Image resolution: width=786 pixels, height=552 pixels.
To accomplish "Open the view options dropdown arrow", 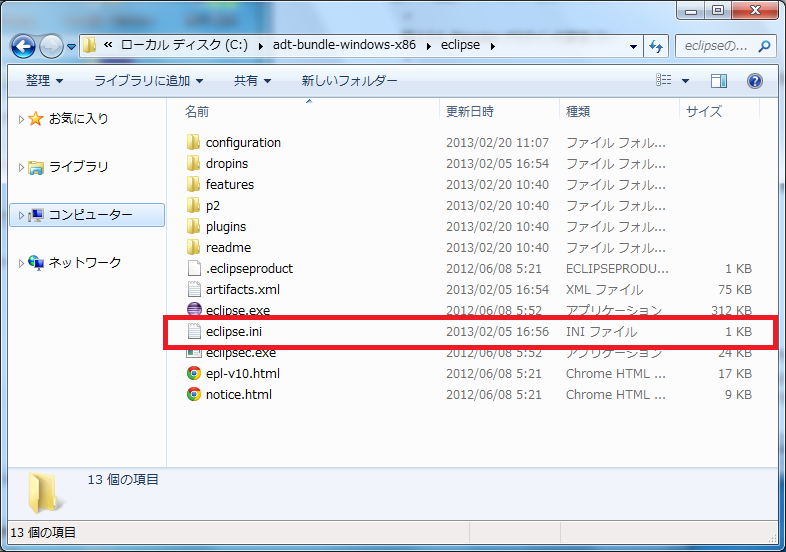I will (x=685, y=81).
